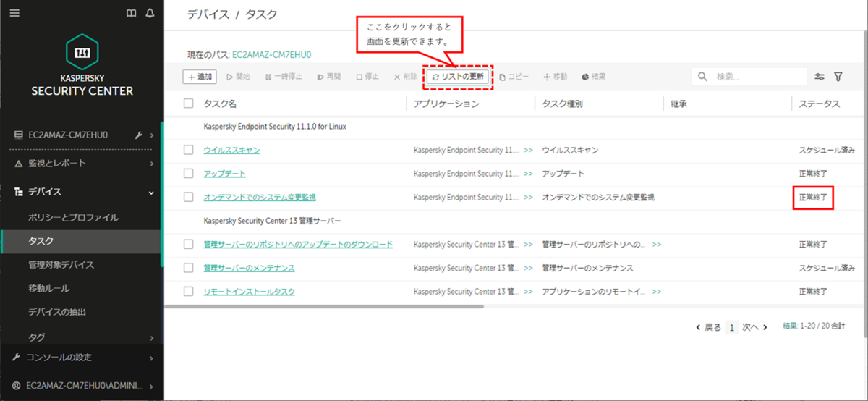Click the 再開 resume toolbar button
Image resolution: width=868 pixels, height=401 pixels.
[x=329, y=76]
